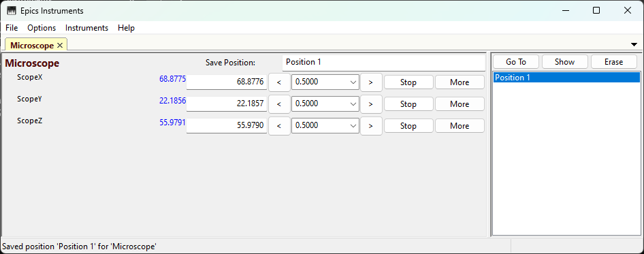Image resolution: width=644 pixels, height=254 pixels.
Task: Click the Save Position name field
Action: tap(383, 63)
